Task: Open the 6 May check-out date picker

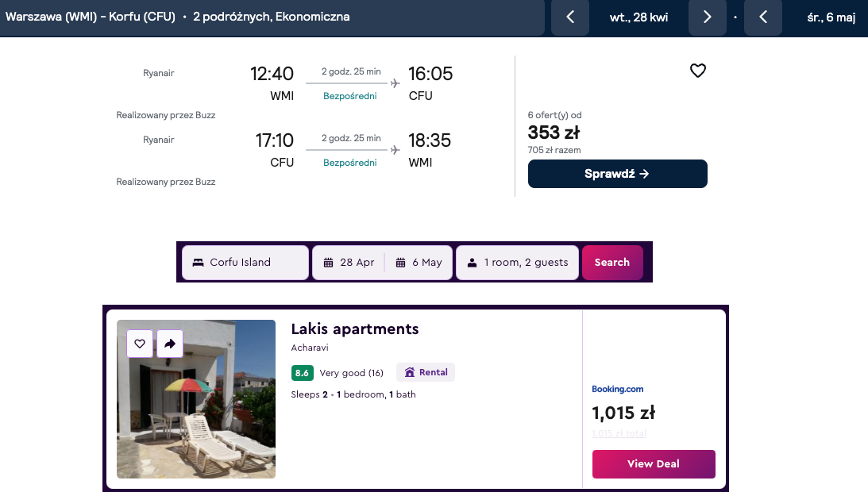Action: pos(419,263)
